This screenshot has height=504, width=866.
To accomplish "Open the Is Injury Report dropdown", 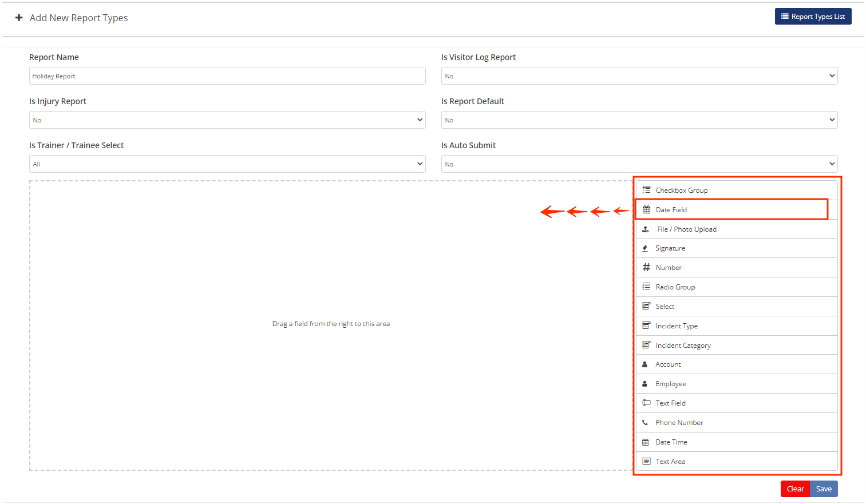I will [227, 120].
